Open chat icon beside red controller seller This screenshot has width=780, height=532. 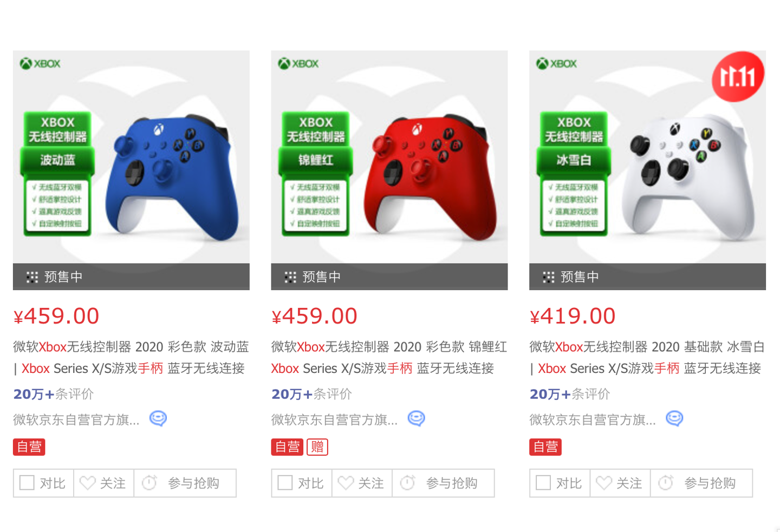[417, 418]
